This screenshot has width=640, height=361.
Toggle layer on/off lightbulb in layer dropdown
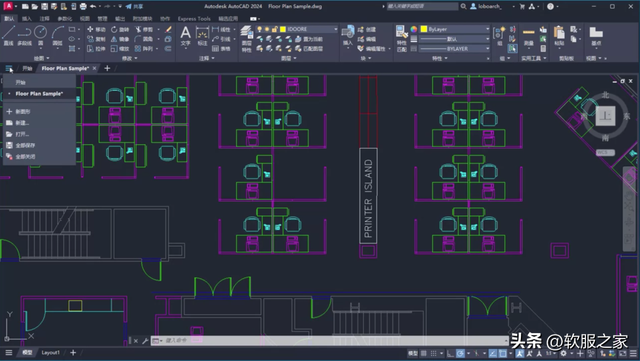point(260,29)
